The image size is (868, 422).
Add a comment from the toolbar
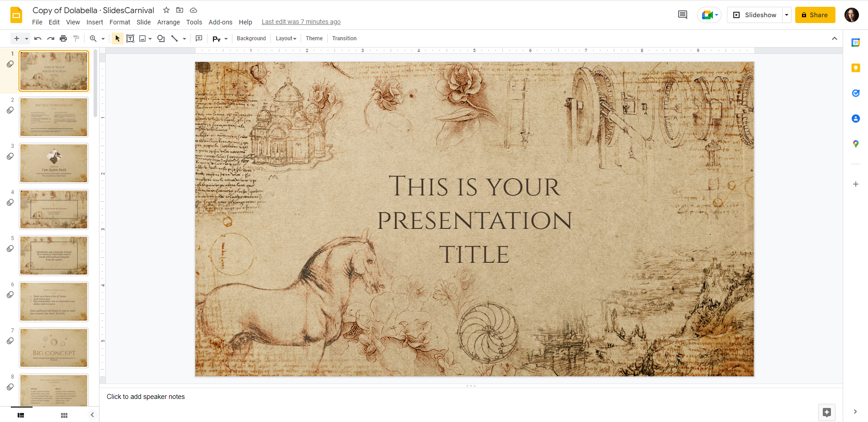click(199, 38)
